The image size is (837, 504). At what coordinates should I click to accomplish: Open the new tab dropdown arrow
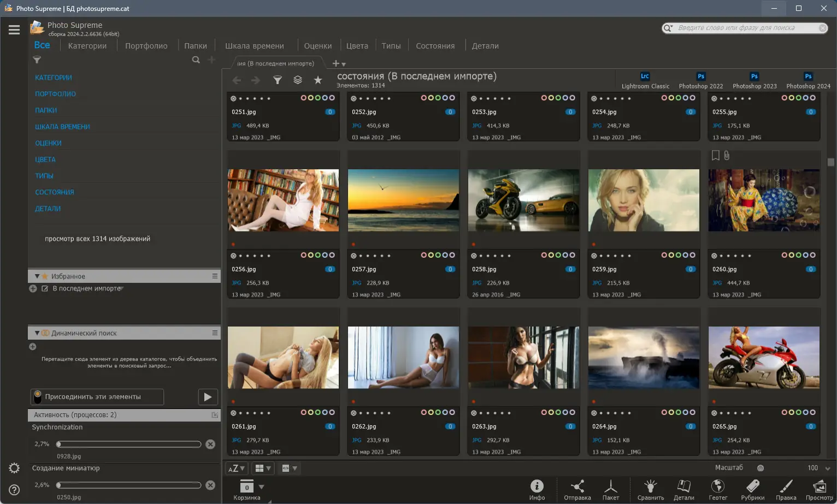click(x=344, y=64)
